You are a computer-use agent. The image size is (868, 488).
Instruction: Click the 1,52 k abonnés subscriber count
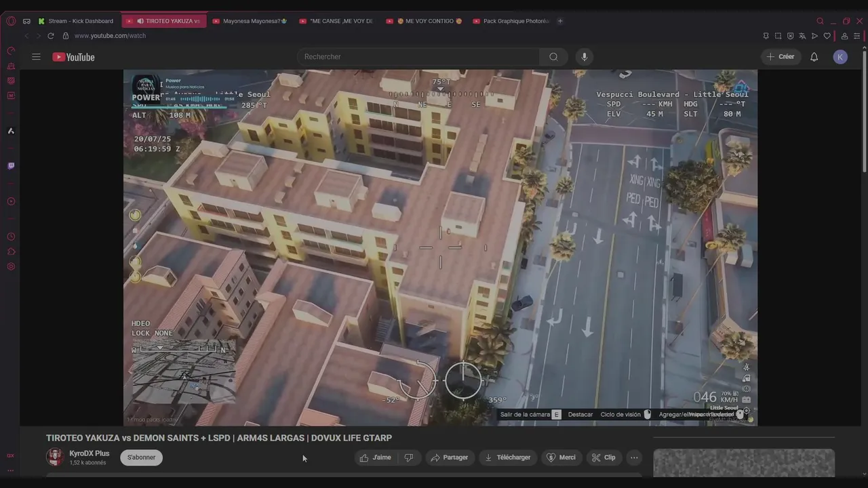pyautogui.click(x=87, y=463)
